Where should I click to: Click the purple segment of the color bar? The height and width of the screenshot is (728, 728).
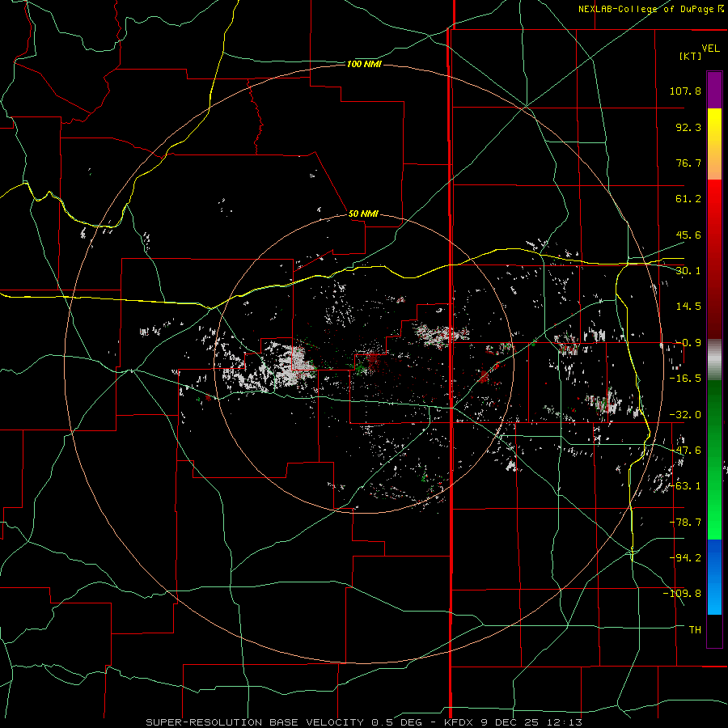(714, 90)
